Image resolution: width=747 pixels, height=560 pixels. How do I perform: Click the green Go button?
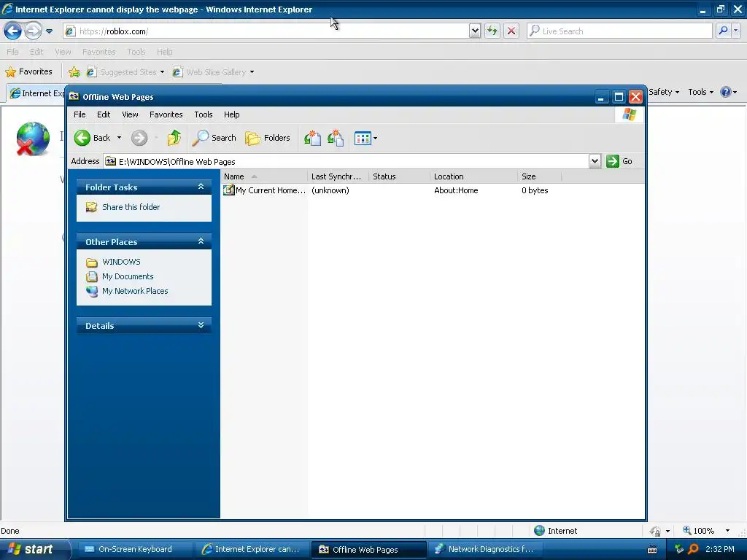click(619, 161)
